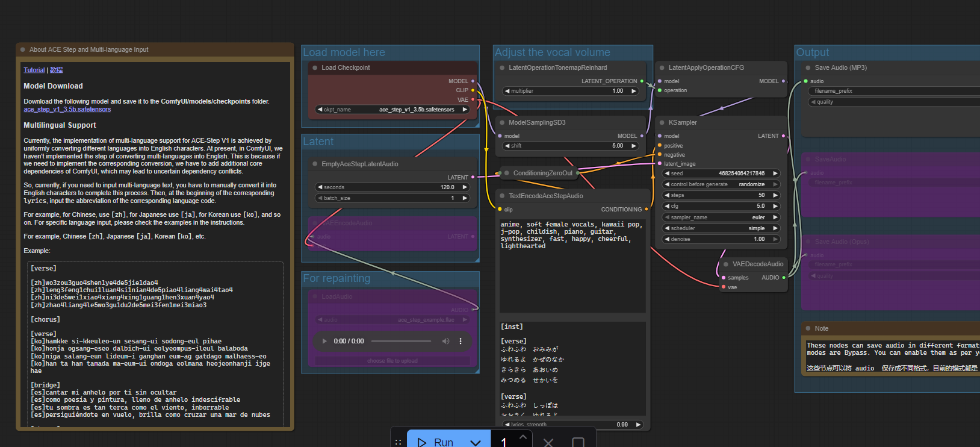Click the queue toolbar drag handle dots

[x=398, y=442]
